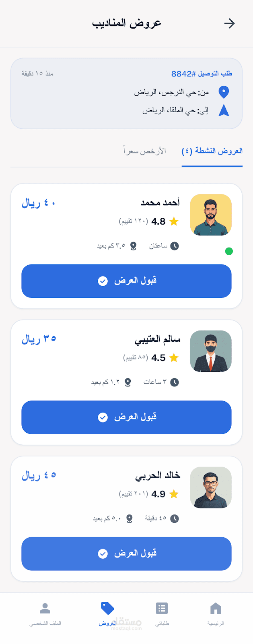Accept the 45 riyal offer from خالد الحربي
This screenshot has width=253, height=644.
point(126,554)
